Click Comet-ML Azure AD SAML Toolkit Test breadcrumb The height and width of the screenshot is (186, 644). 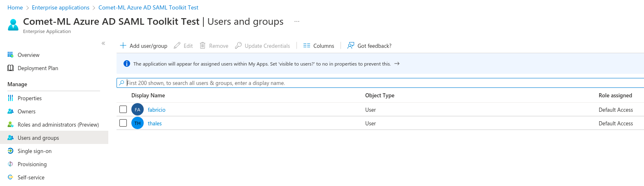pyautogui.click(x=148, y=7)
